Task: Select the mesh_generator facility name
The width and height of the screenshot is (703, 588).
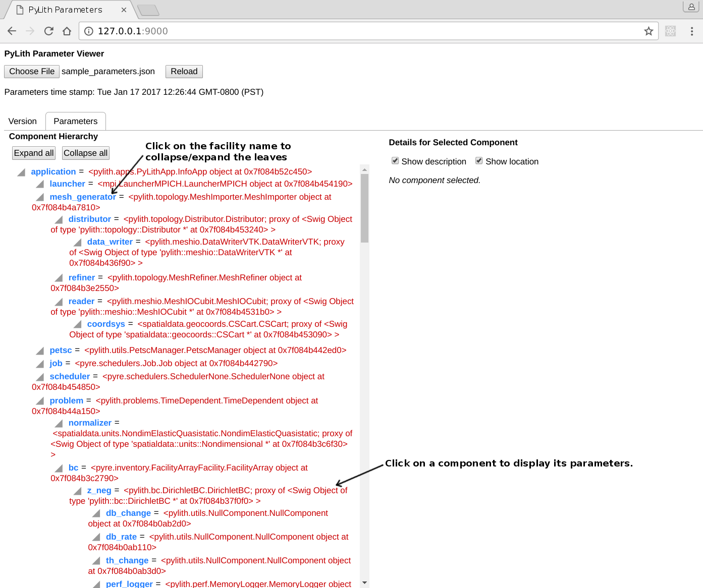Action: (83, 197)
